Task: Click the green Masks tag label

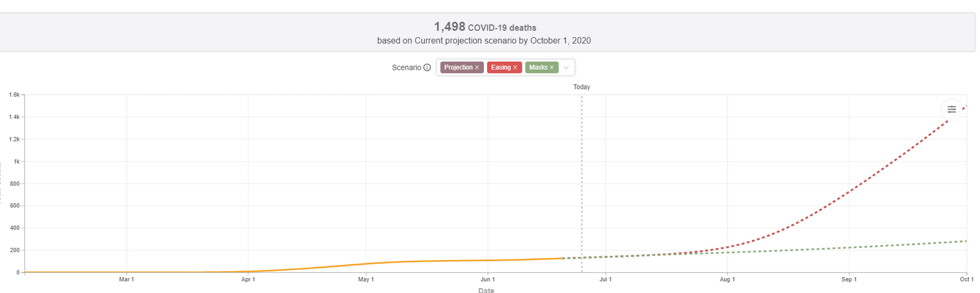Action: pyautogui.click(x=538, y=67)
